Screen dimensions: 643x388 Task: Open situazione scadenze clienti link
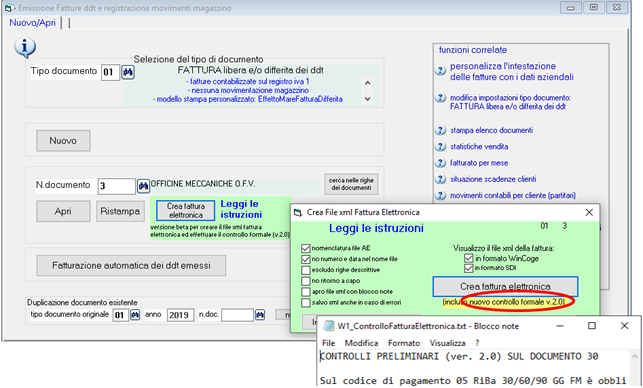point(493,179)
